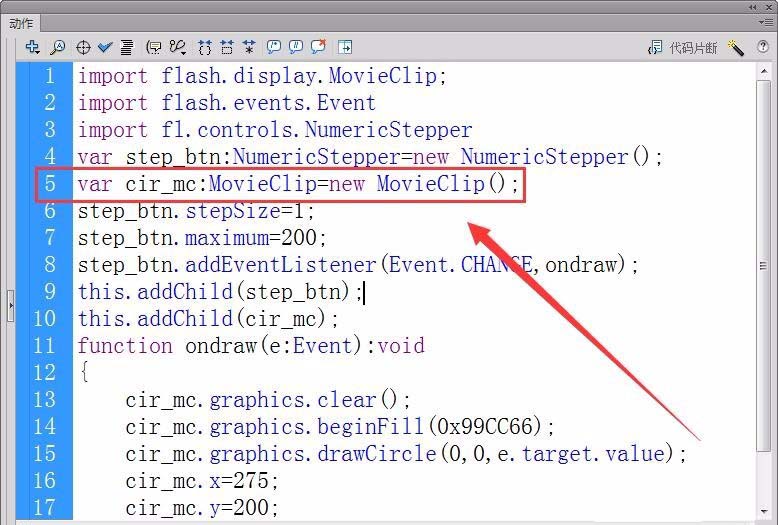Click 'drawCircle' on line 15
778x525 pixels.
point(377,453)
